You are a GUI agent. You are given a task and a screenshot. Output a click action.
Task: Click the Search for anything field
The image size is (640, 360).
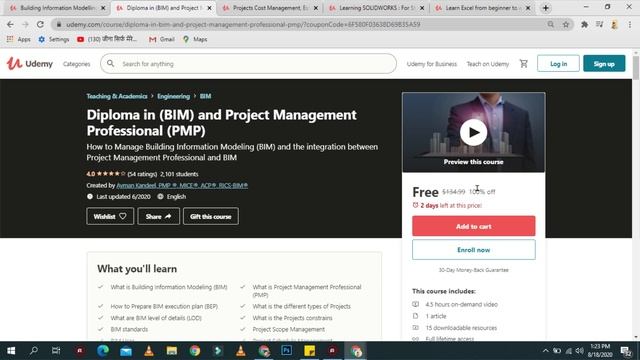[248, 64]
